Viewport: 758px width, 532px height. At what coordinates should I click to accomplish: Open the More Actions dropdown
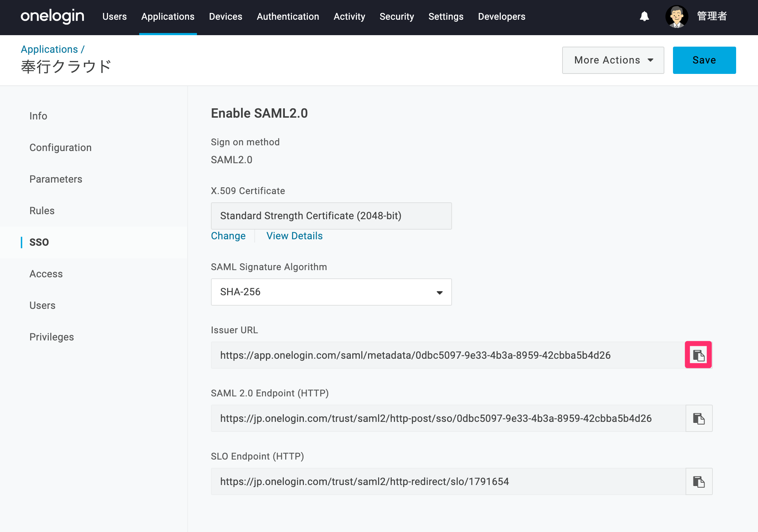pyautogui.click(x=613, y=60)
